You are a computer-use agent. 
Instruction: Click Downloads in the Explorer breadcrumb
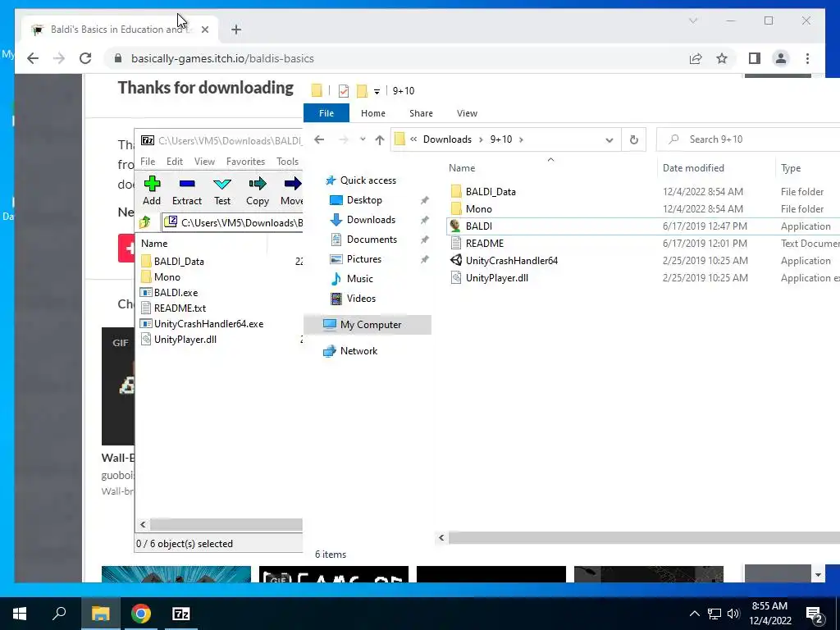coord(447,139)
